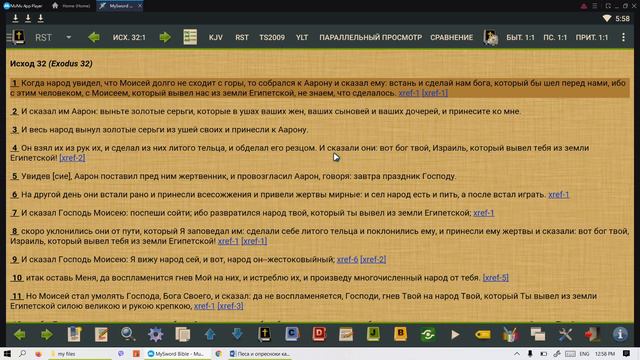Open the notes editor pencil icon
The height and width of the screenshot is (360, 640).
[101, 334]
